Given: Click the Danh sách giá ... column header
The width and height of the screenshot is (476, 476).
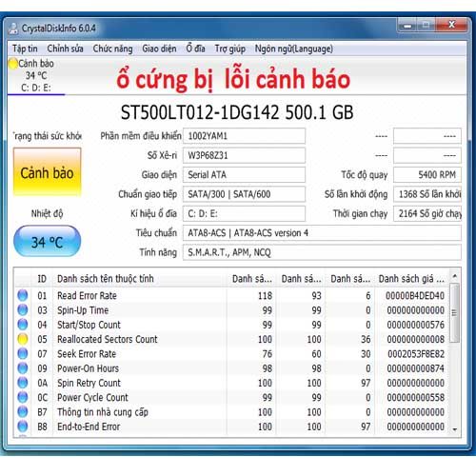Looking at the screenshot, I should [411, 279].
